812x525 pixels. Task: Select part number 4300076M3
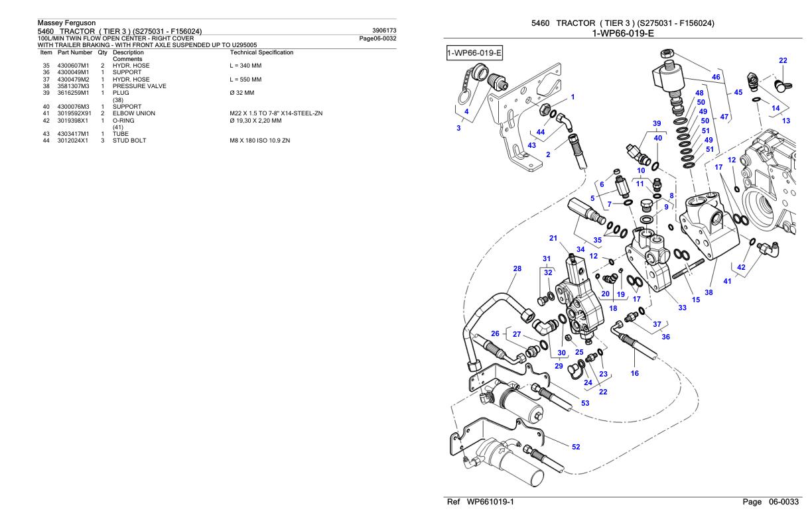coord(73,107)
